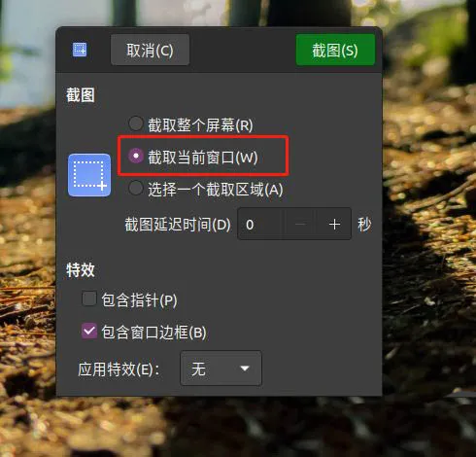Click the minus icon to decrease delay

coord(301,225)
